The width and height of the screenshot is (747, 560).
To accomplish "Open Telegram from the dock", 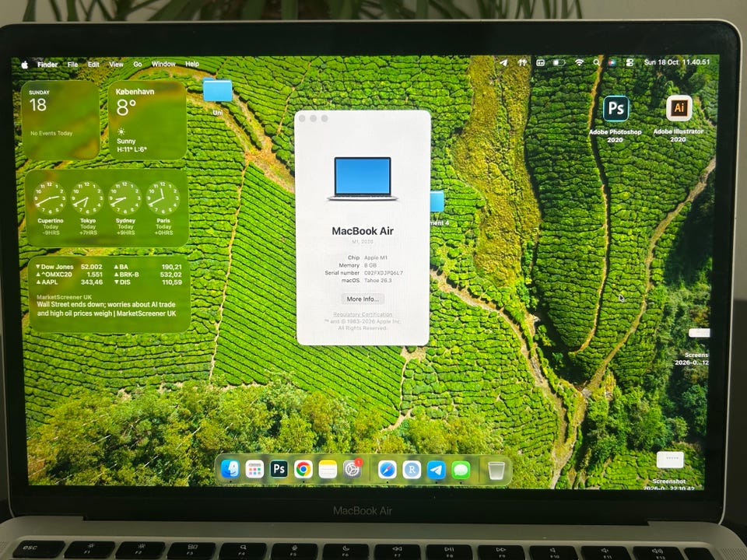I will point(437,470).
